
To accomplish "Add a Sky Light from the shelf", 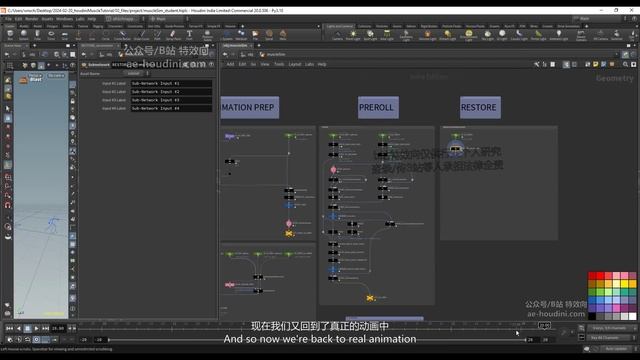I will (487, 36).
